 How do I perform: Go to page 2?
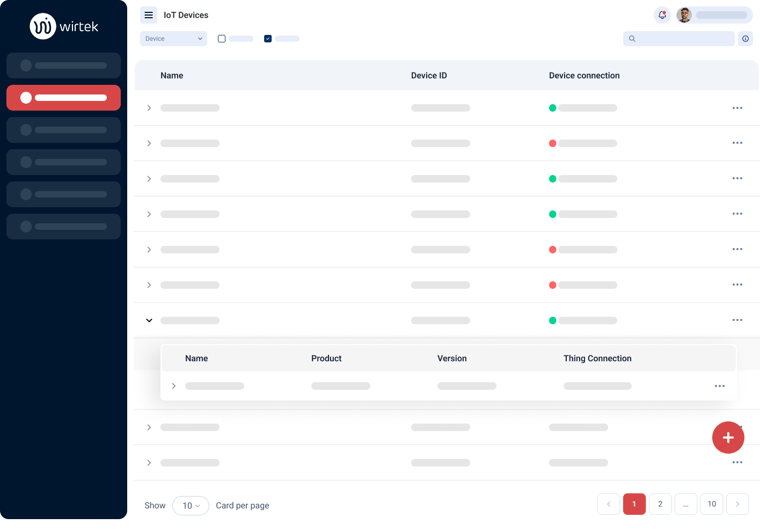pos(660,504)
